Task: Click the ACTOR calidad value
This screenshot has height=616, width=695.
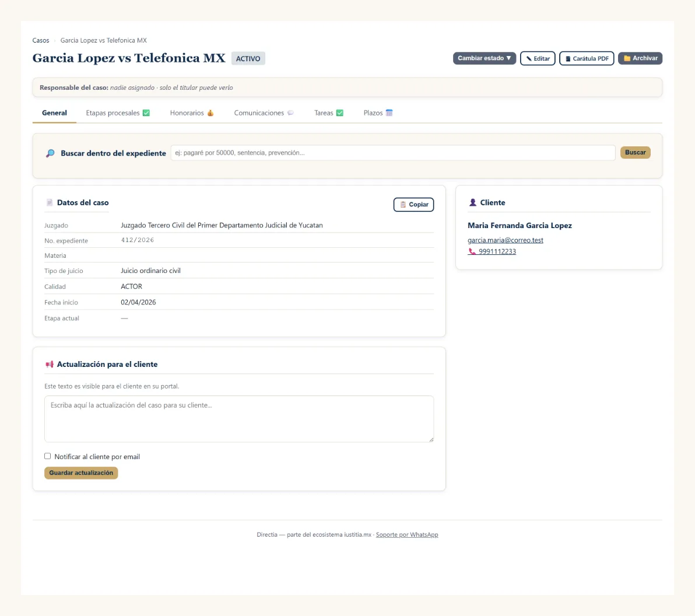Action: [x=132, y=286]
